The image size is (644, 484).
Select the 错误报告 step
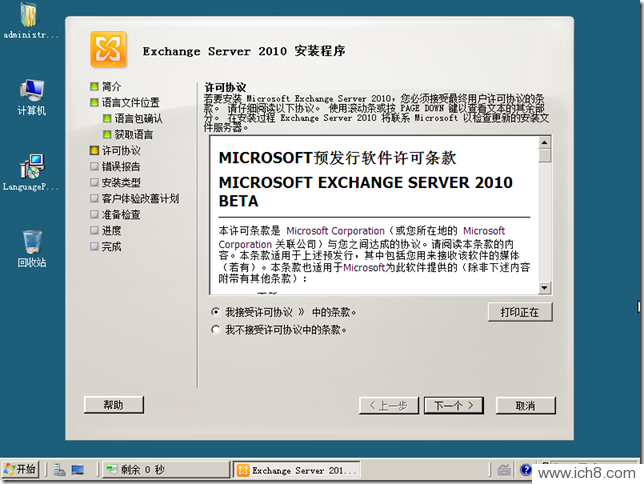tap(115, 166)
